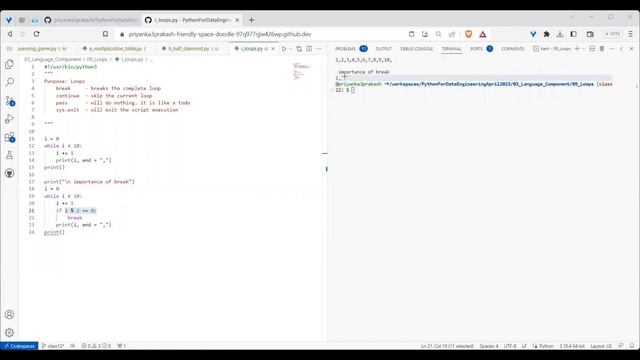
Task: Click the Run Python File play button
Action: (284, 49)
